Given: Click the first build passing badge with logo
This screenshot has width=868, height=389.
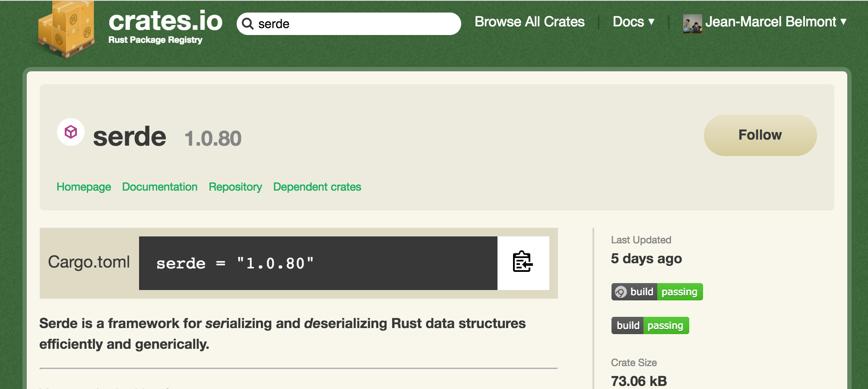Looking at the screenshot, I should (657, 292).
